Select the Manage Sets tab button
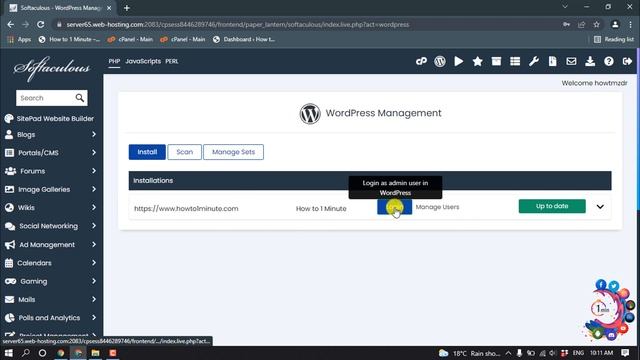The image size is (640, 360). pyautogui.click(x=233, y=152)
